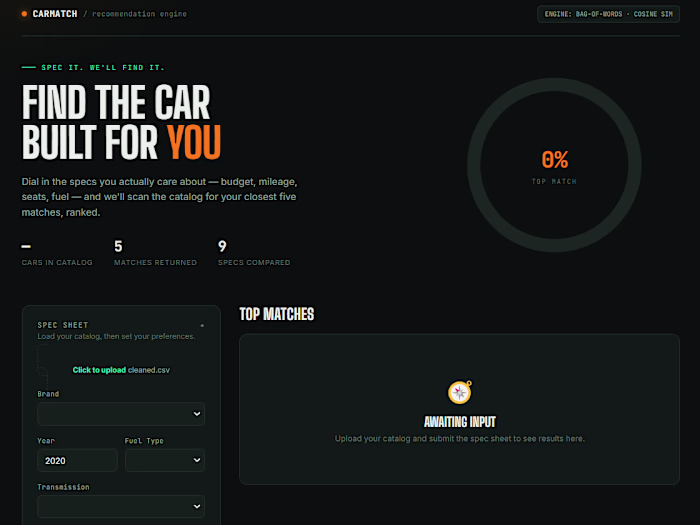Click the 0% top match progress ring
Screen dimensions: 700x525
554,165
